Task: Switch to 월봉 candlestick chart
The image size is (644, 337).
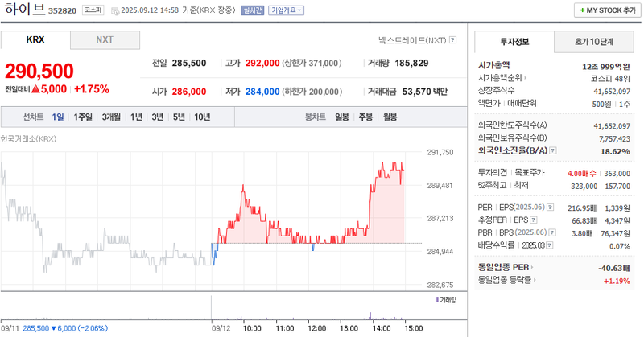Action: pyautogui.click(x=390, y=117)
